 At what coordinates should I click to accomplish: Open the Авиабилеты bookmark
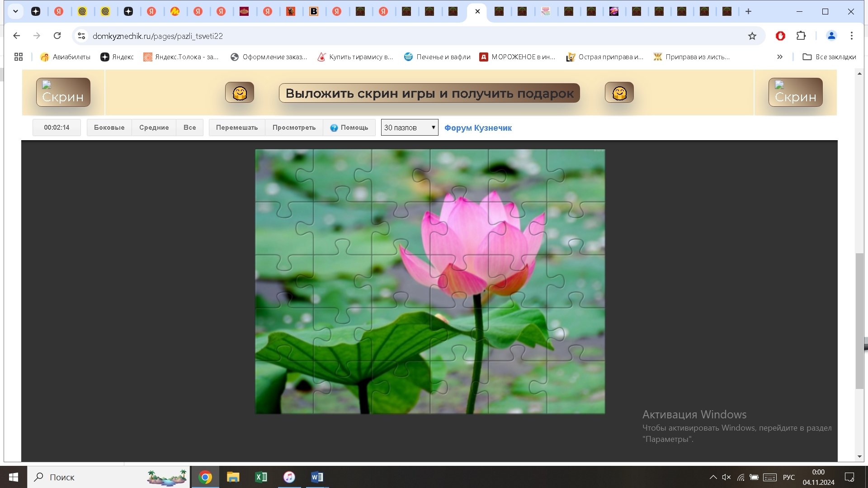tap(65, 57)
